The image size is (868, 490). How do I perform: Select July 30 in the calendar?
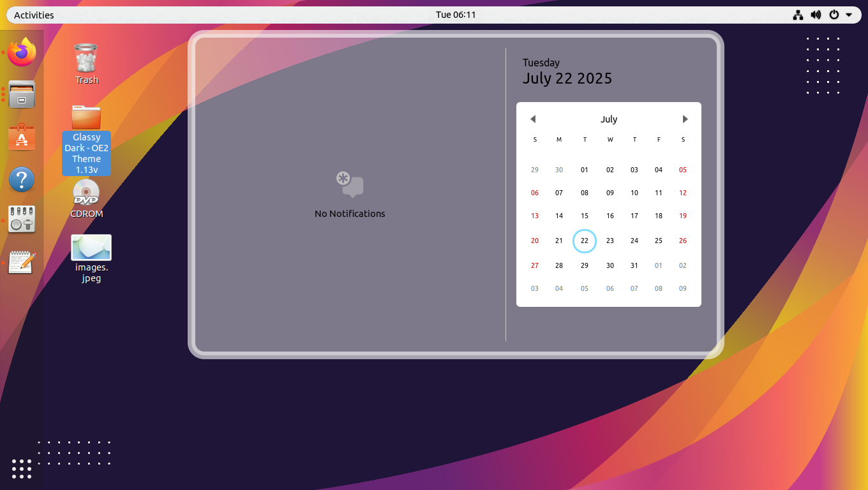(x=610, y=266)
